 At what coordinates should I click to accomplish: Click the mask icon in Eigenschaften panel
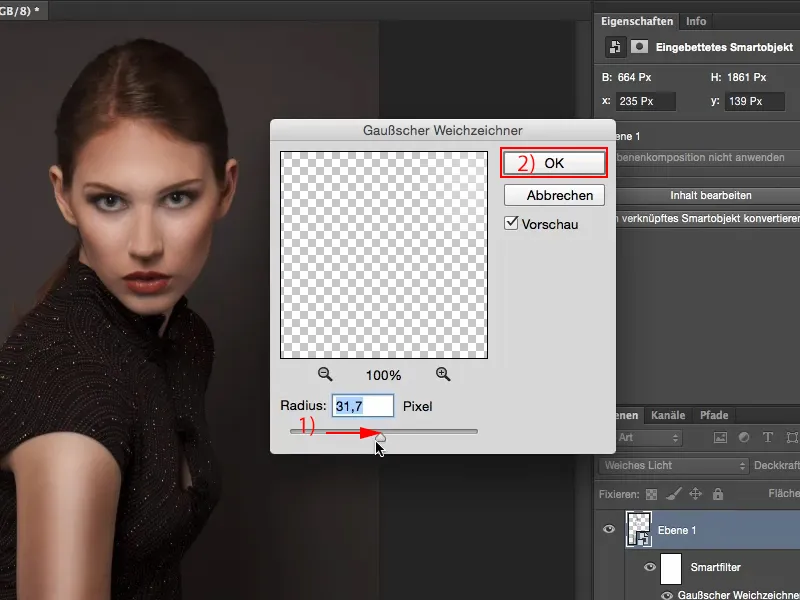click(639, 47)
